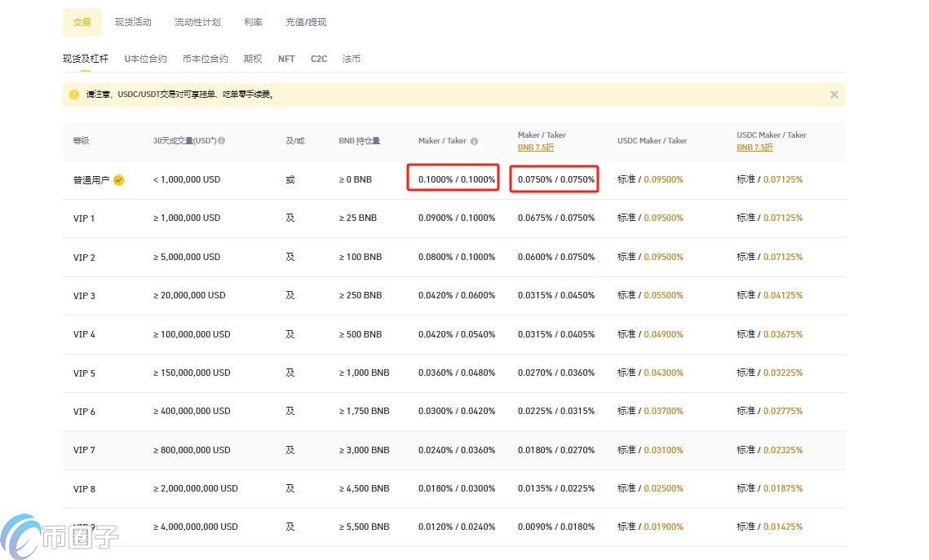
Task: Dismiss the USDC/USDT notice banner
Action: pos(834,95)
